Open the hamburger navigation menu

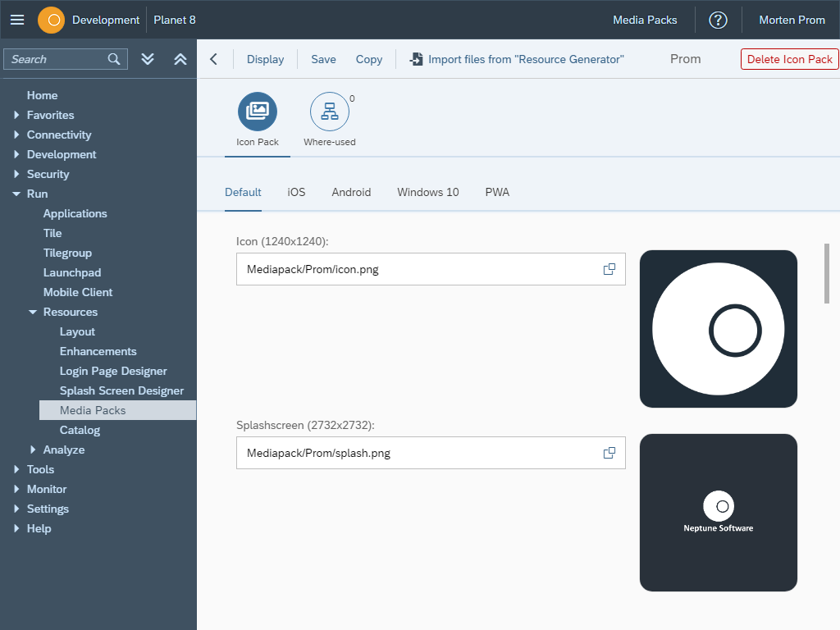coord(17,20)
